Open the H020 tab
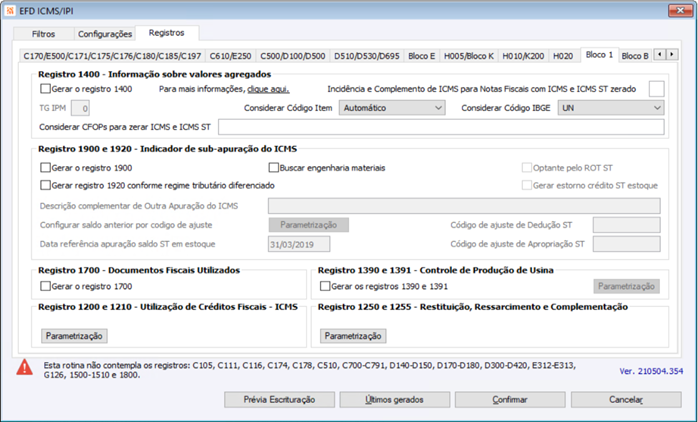Screen dimensions: 698x422 point(563,56)
